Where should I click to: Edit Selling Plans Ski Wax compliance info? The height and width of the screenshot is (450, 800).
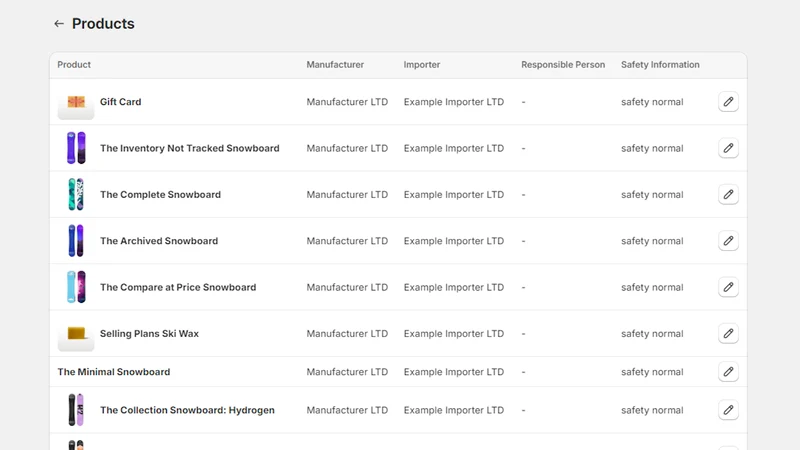click(728, 333)
